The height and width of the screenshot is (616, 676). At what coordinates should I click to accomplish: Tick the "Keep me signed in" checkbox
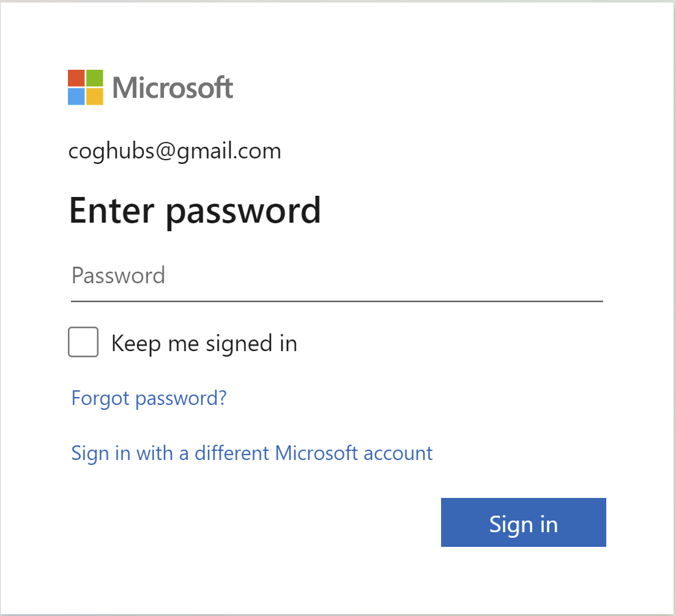[x=83, y=342]
